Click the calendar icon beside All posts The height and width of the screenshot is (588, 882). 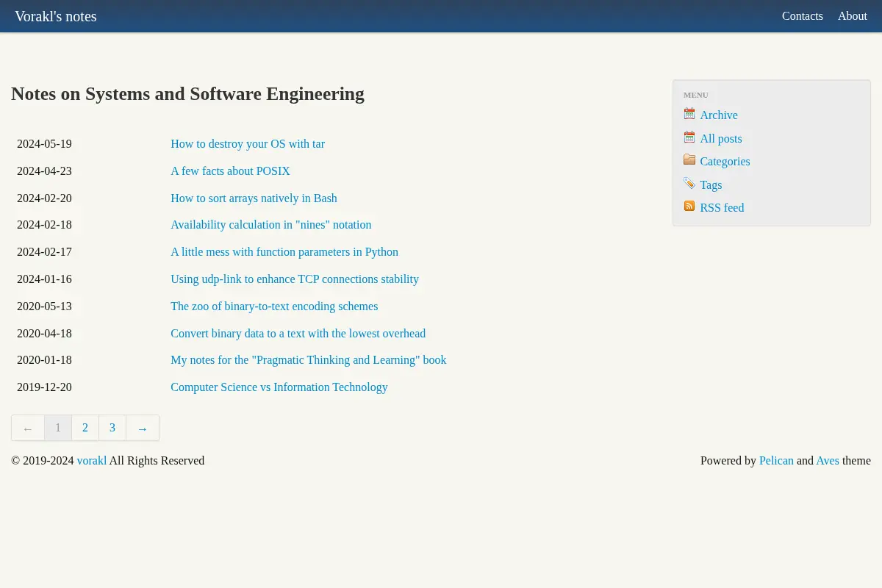[x=689, y=137]
